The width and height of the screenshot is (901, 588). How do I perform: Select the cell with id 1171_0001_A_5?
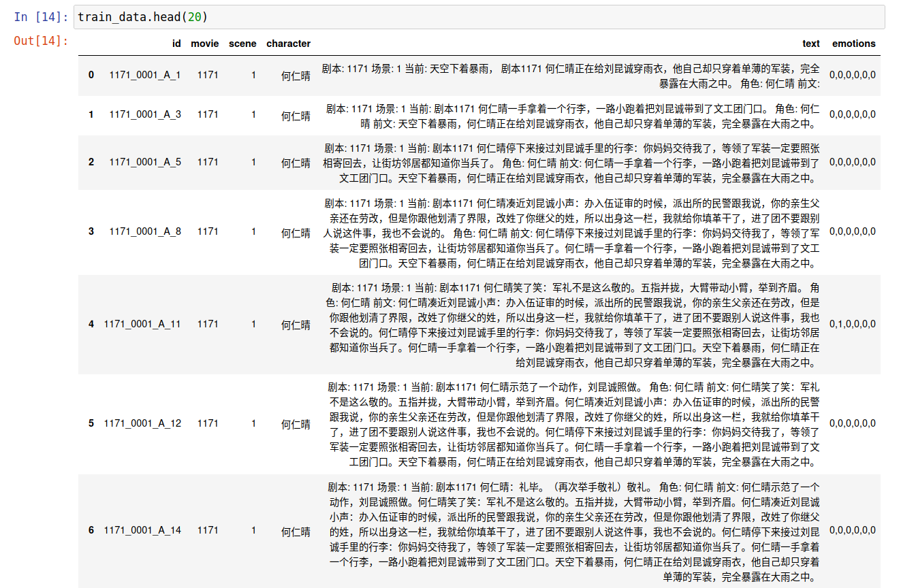point(145,163)
